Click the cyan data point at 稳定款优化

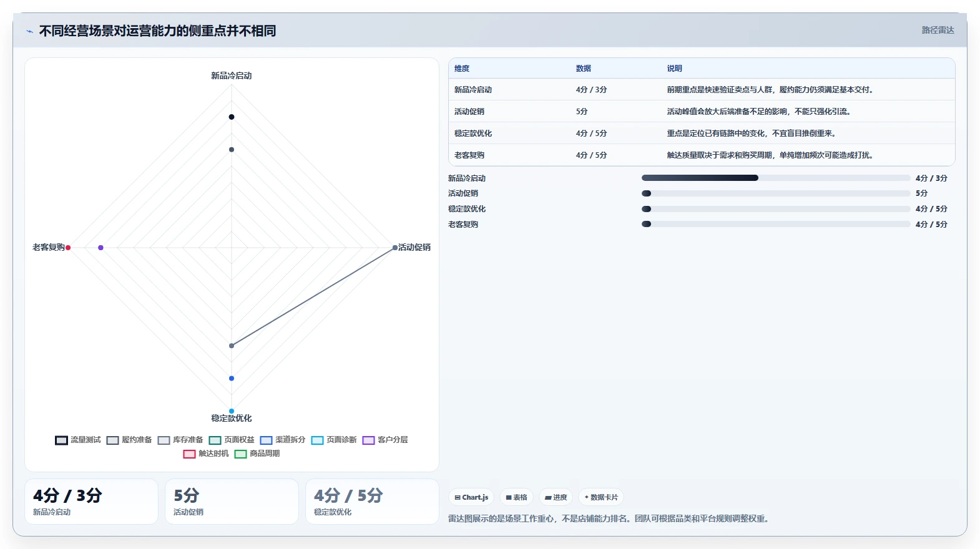point(232,411)
